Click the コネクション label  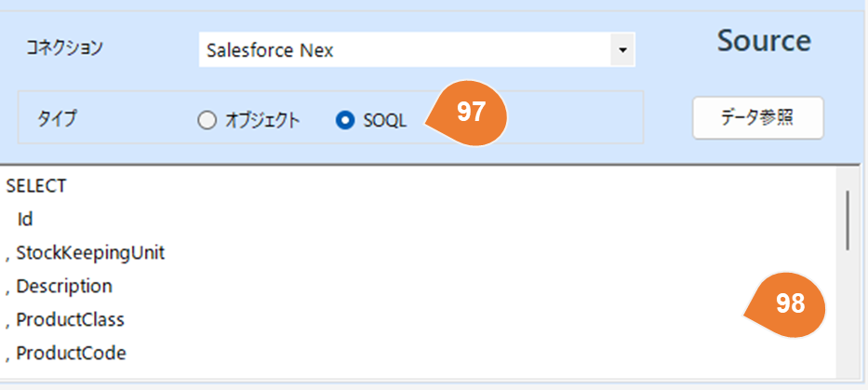click(63, 47)
